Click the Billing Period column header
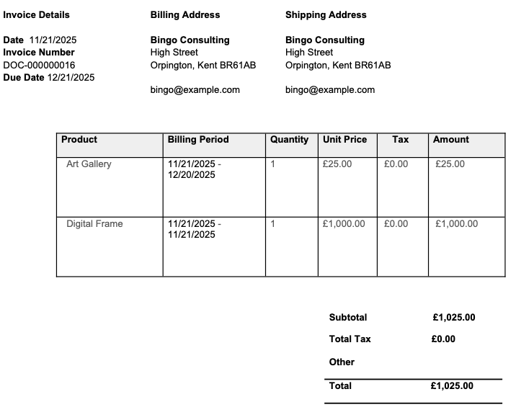The height and width of the screenshot is (420, 516). point(198,140)
